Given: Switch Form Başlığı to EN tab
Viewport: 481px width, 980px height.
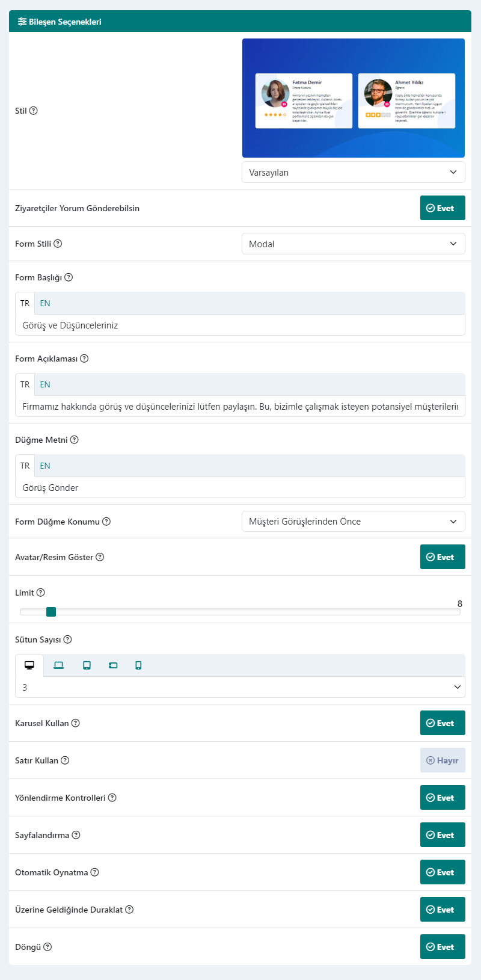Looking at the screenshot, I should coord(45,303).
